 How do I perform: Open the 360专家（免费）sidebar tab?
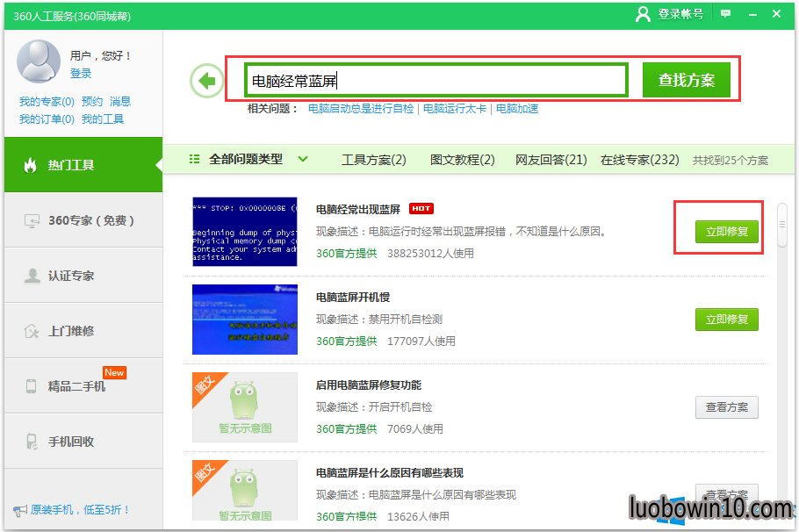click(x=83, y=220)
